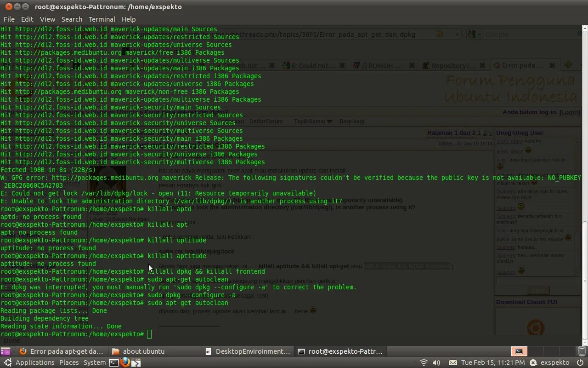Launch the terminal from the panel launcher icon

[113, 362]
